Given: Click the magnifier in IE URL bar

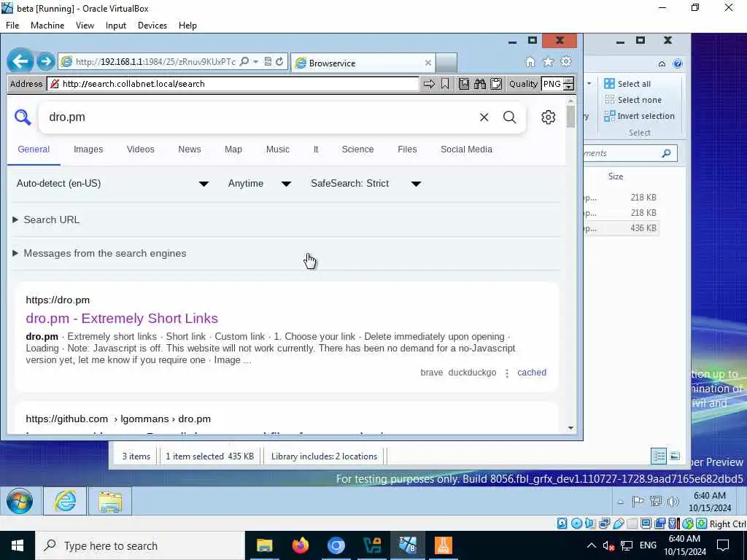Looking at the screenshot, I should coord(244,61).
